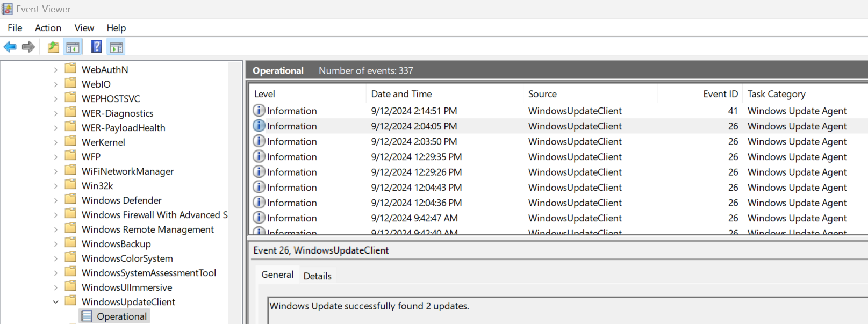Select the Operational log under WindowsUpdateClient
Image resolution: width=868 pixels, height=324 pixels.
pos(121,316)
